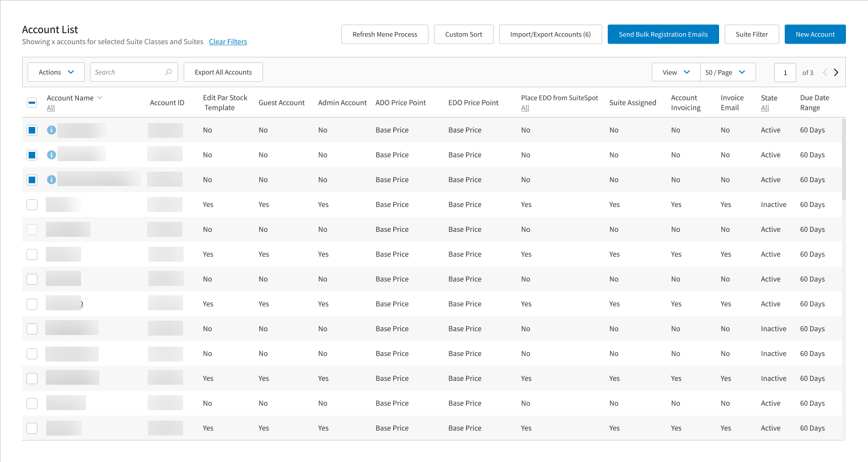The height and width of the screenshot is (462, 868).
Task: Open the View dropdown
Action: tap(676, 72)
